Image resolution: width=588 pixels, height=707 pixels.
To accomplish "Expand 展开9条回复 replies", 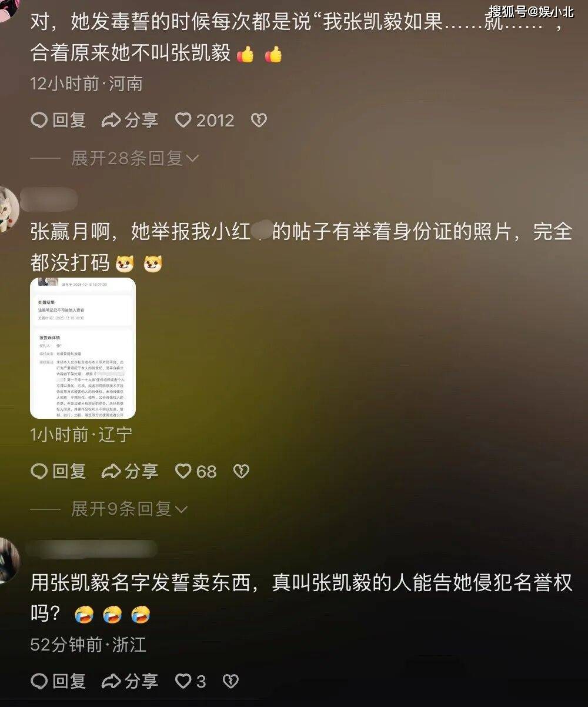I will coord(129,508).
